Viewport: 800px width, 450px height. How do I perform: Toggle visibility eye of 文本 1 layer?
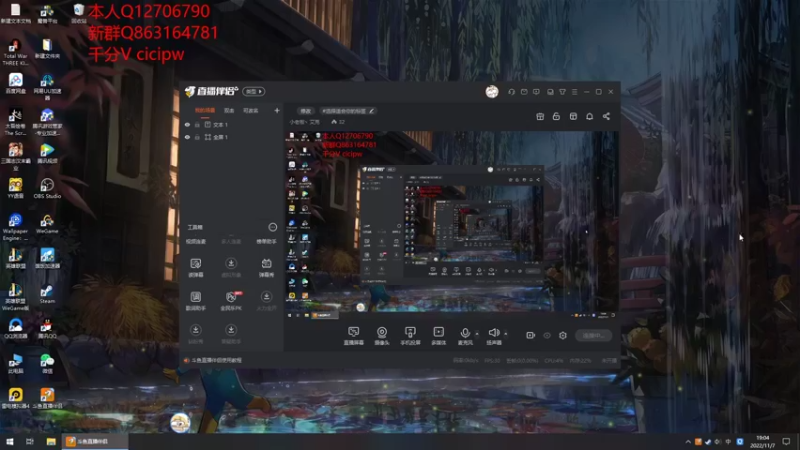tap(187, 124)
